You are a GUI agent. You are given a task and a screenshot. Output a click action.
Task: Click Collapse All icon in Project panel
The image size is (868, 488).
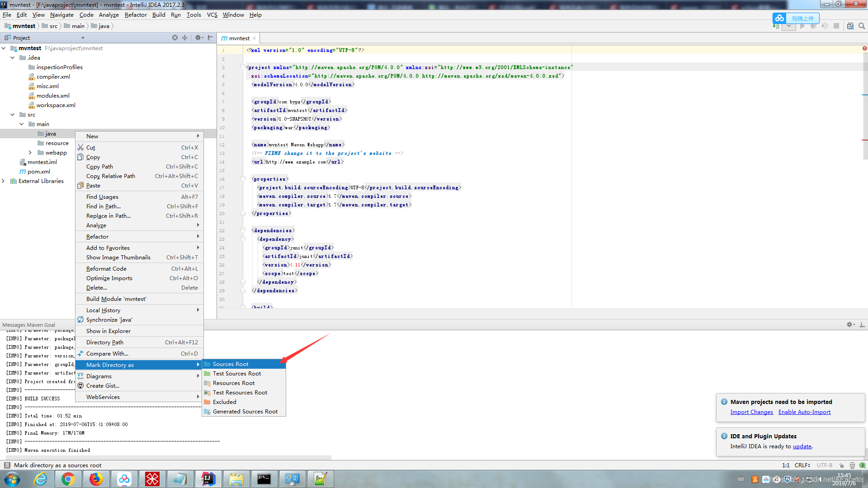pos(184,38)
